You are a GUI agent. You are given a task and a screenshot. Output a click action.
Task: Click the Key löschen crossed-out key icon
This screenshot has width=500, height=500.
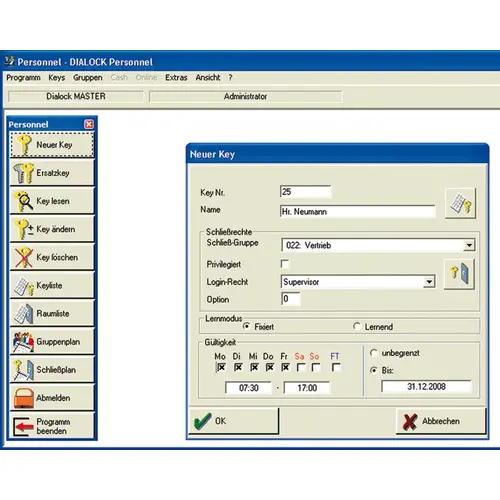[x=23, y=257]
